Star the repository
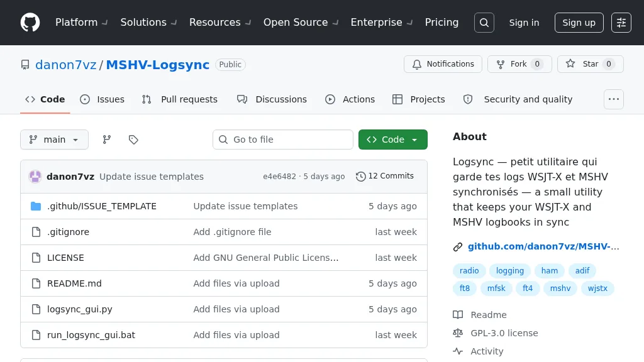644x362 pixels. point(590,64)
